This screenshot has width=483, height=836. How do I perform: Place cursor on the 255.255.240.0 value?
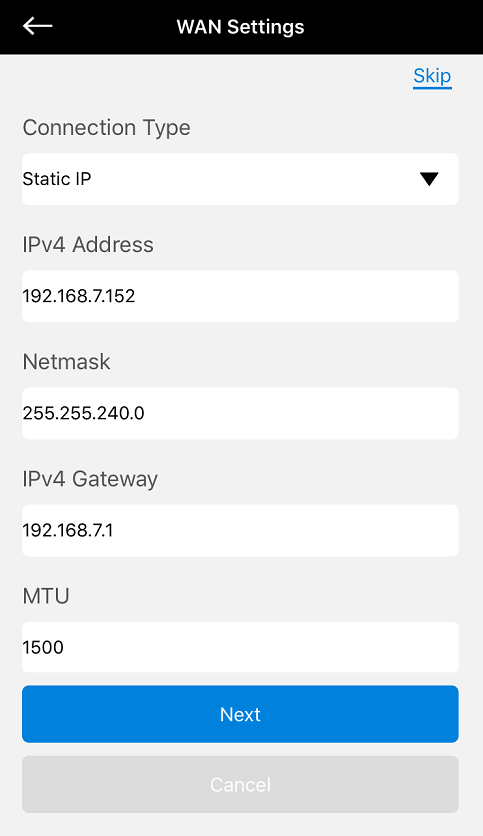(83, 413)
